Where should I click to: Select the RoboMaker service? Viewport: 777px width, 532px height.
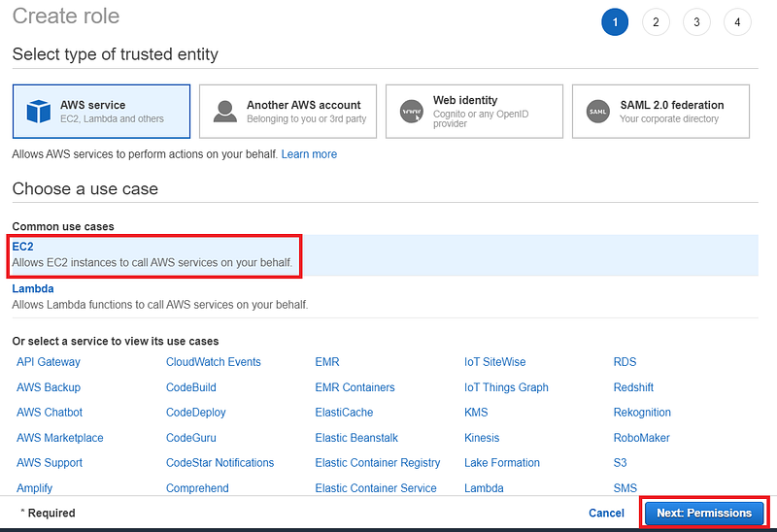(x=642, y=438)
